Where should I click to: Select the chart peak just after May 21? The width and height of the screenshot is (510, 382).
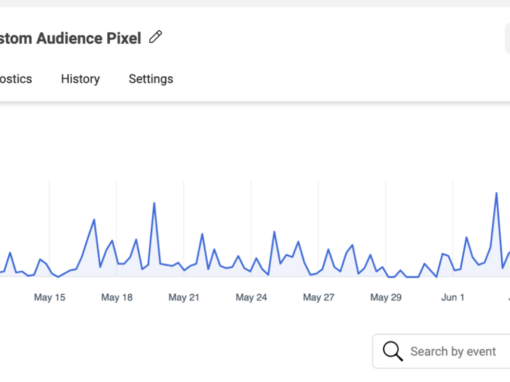[x=202, y=234]
